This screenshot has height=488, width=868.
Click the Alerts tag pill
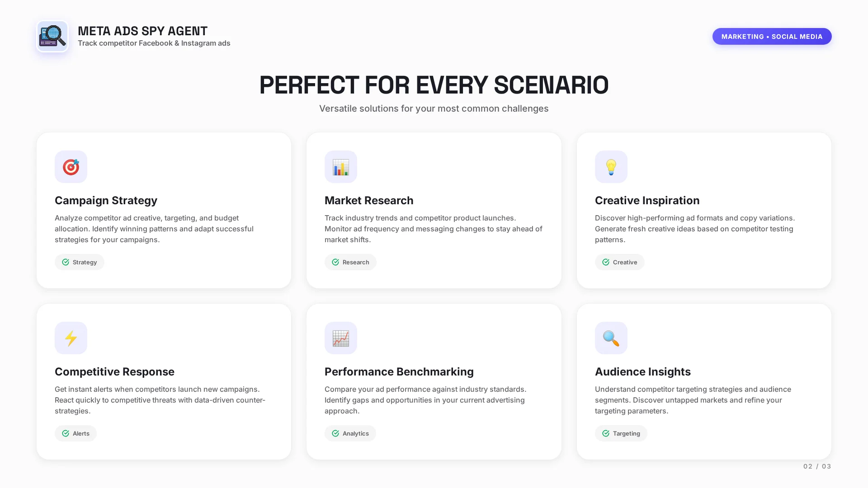(75, 433)
